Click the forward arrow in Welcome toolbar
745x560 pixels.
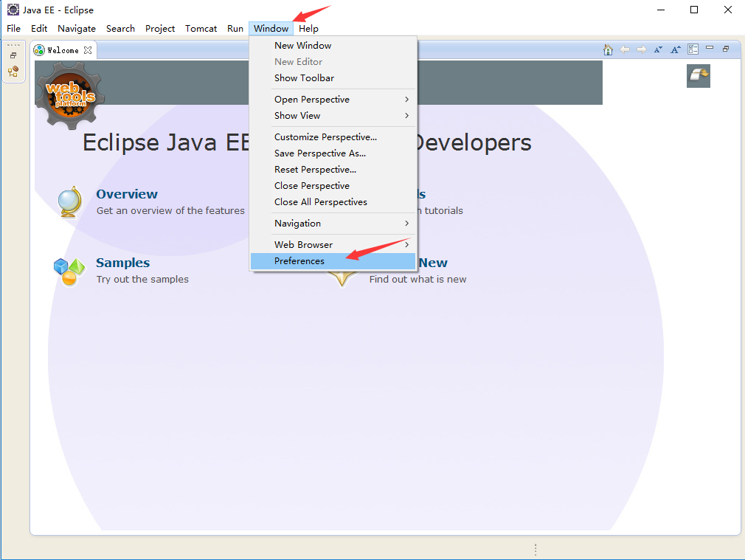click(x=642, y=49)
